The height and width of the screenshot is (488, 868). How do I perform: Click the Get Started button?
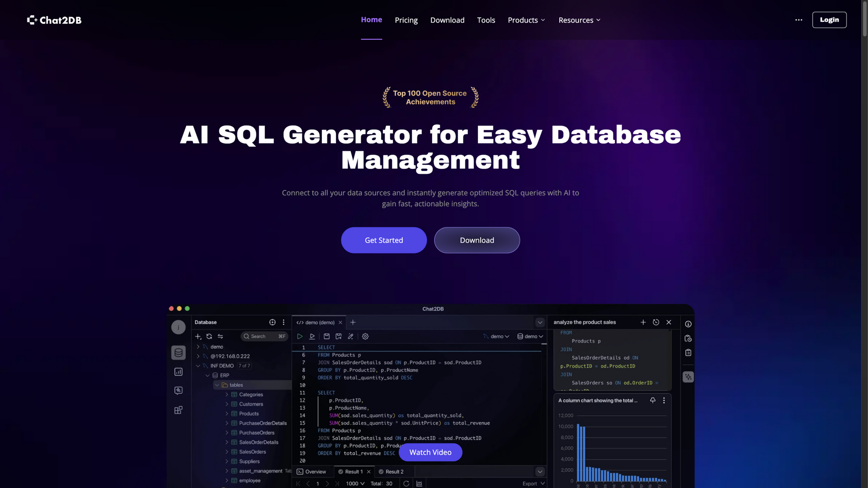click(x=384, y=240)
